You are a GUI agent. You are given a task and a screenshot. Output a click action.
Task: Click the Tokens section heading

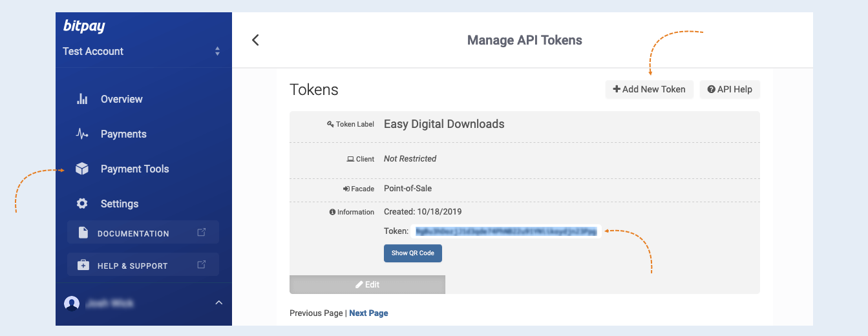pos(314,89)
